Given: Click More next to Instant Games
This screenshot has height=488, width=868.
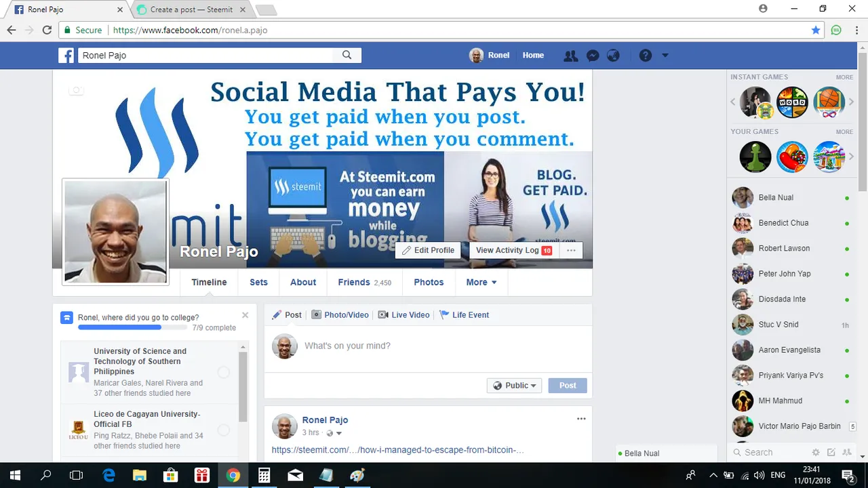Looking at the screenshot, I should click(844, 77).
